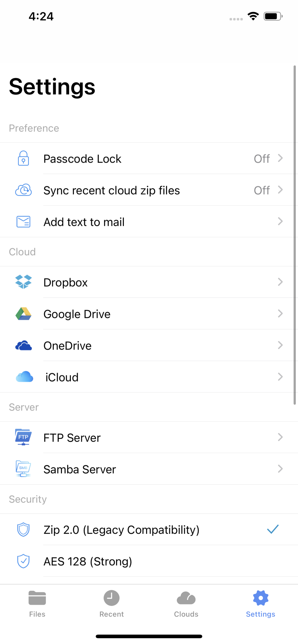Tap the Samba Server label

click(80, 469)
